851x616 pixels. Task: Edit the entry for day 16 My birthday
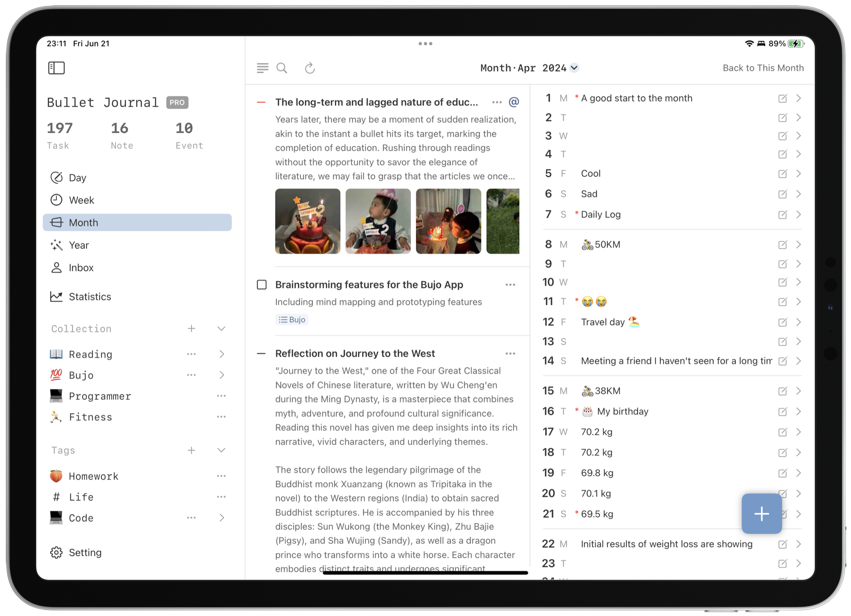(x=782, y=411)
